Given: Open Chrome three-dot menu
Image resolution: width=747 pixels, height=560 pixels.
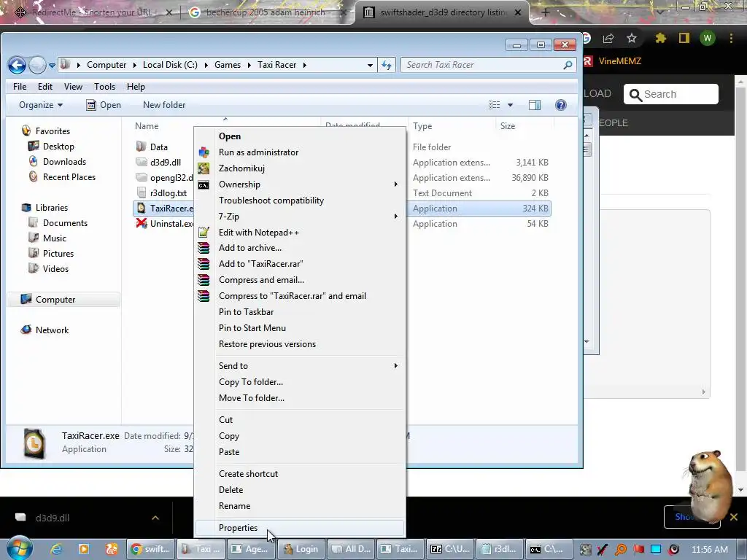Looking at the screenshot, I should click(731, 38).
